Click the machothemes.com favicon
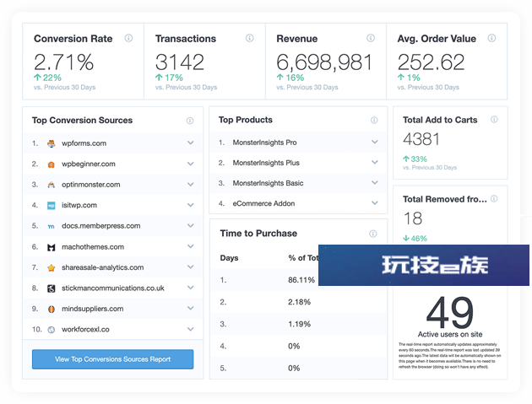 pyautogui.click(x=52, y=247)
